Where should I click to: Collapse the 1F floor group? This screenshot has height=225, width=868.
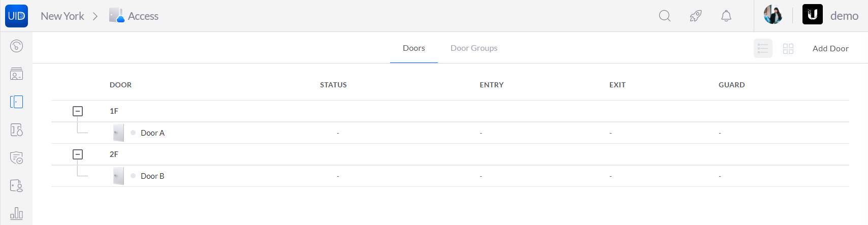pyautogui.click(x=78, y=111)
